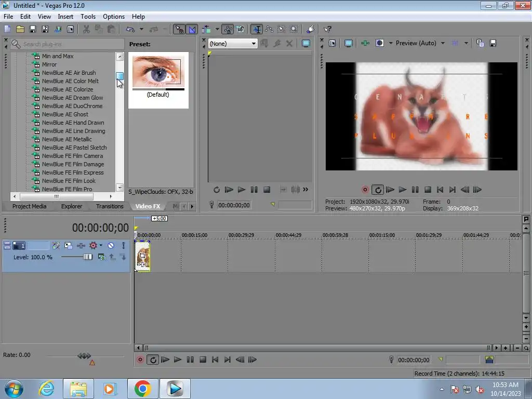The image size is (532, 399).
Task: Open the Options menu
Action: pos(114,16)
